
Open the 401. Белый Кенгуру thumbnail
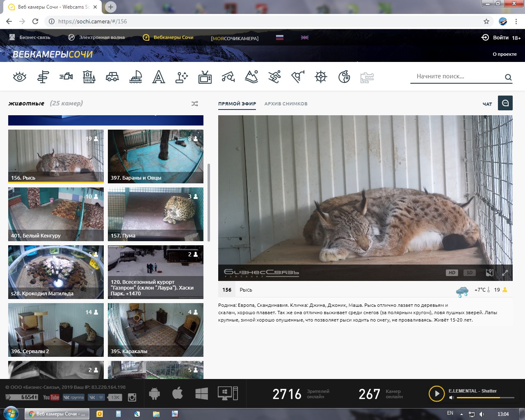[56, 214]
